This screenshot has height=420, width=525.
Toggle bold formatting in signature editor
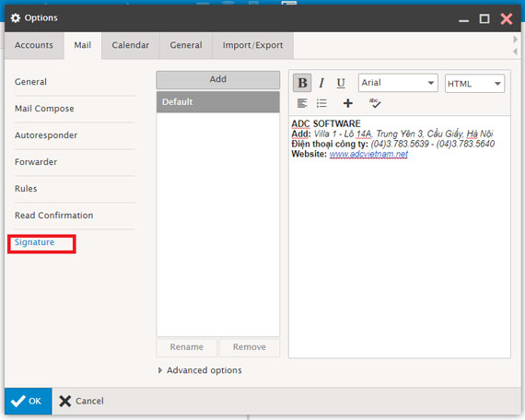coord(302,83)
